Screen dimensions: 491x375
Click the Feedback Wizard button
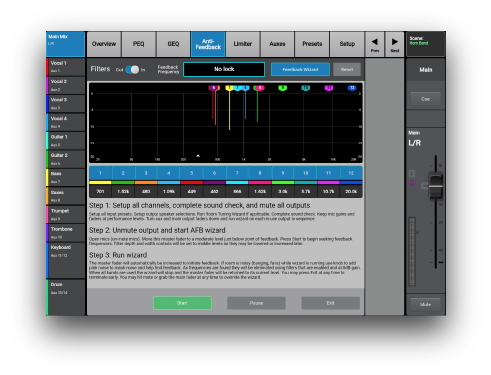(300, 69)
